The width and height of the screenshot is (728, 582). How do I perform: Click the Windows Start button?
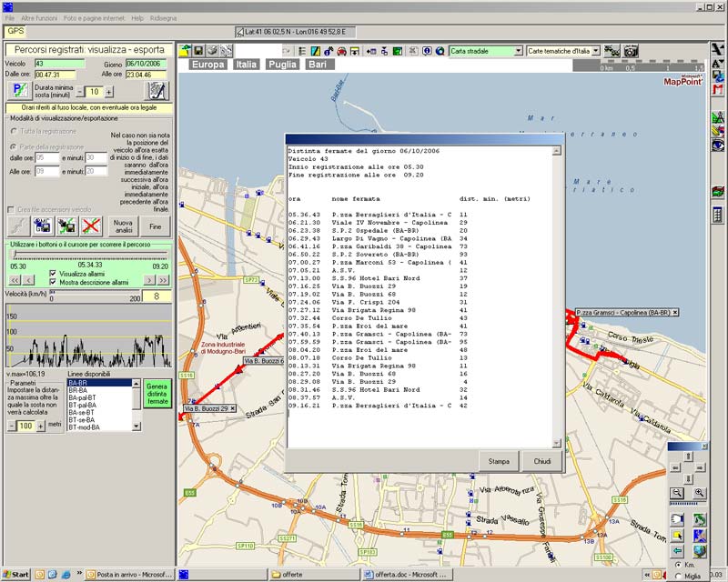tap(15, 575)
